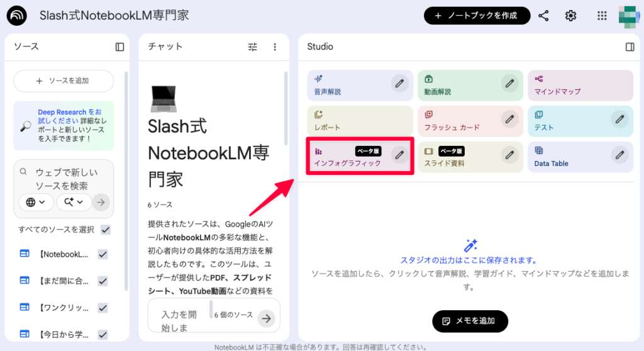The width and height of the screenshot is (644, 351).
Task: Open the 【今日から学... source entry
Action: pos(64,335)
